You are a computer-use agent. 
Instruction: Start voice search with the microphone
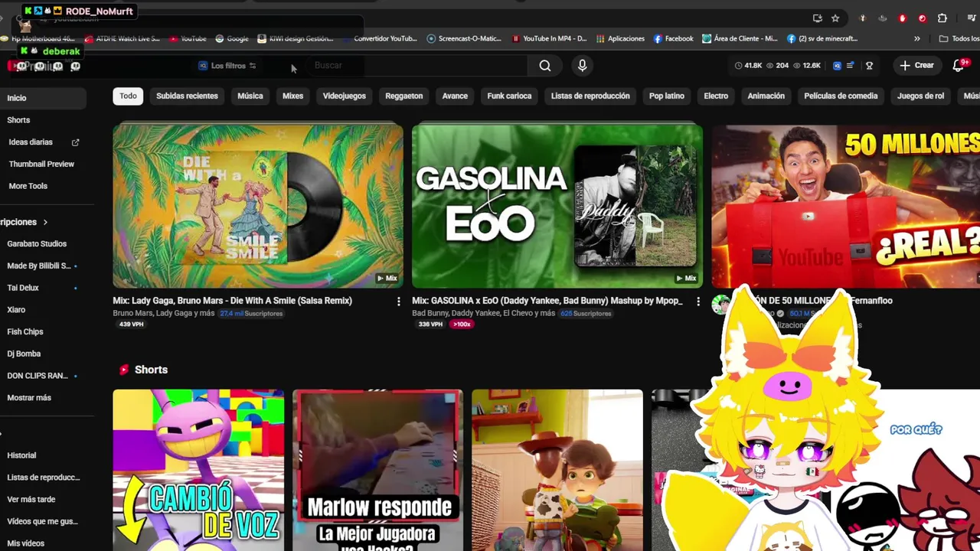[582, 66]
